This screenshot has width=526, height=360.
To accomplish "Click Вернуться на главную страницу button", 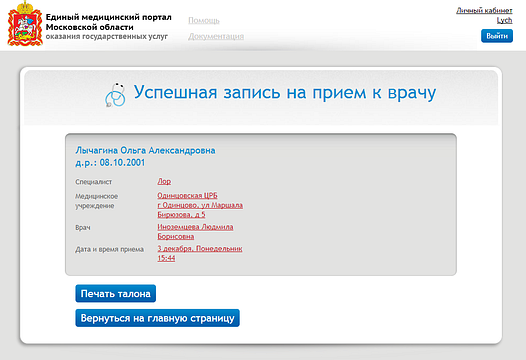I will coord(157,318).
